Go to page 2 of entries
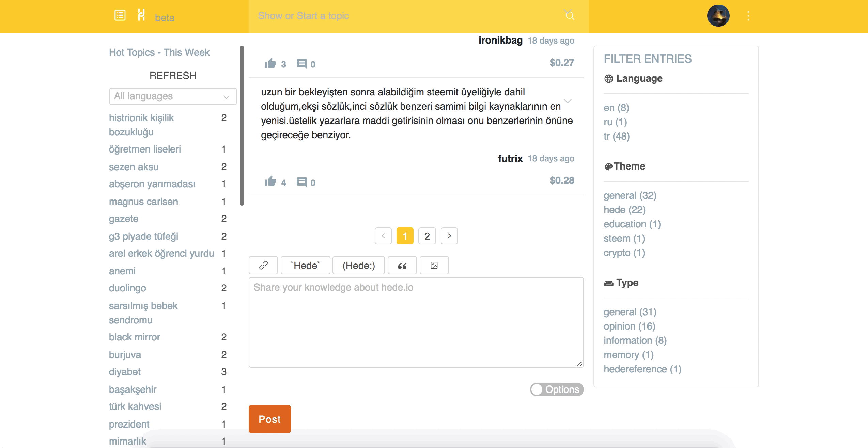Image resolution: width=868 pixels, height=448 pixels. point(427,236)
